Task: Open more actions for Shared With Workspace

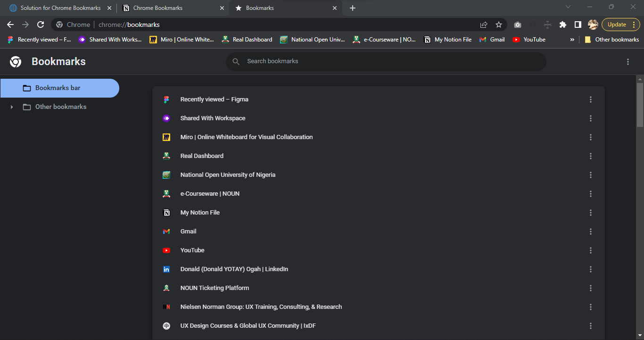Action: [591, 118]
